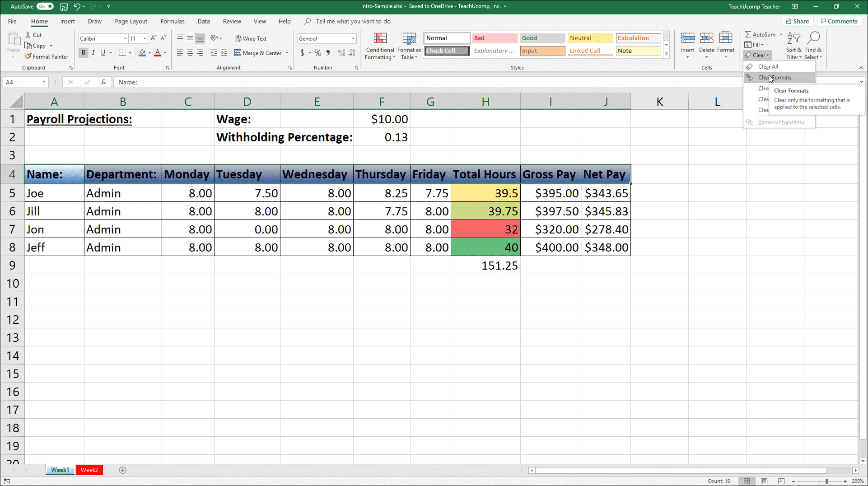Apply the Wrap Text formatting
The width and height of the screenshot is (868, 486).
(251, 38)
